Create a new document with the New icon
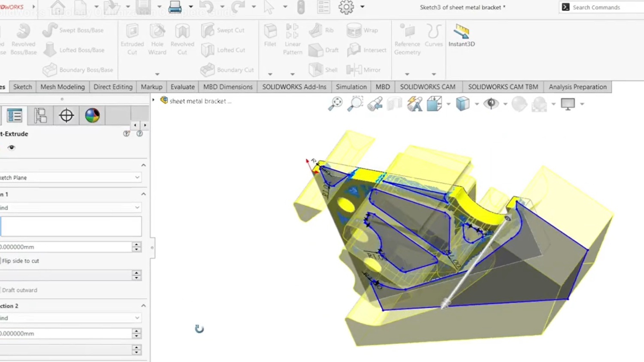 tap(81, 7)
